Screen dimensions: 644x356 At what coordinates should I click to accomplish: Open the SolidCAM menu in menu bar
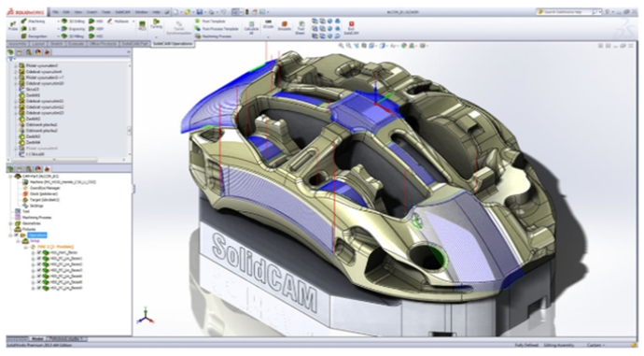point(122,12)
